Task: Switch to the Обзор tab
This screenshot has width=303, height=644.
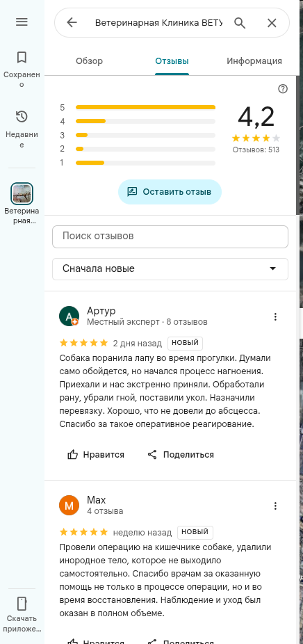Action: [89, 61]
